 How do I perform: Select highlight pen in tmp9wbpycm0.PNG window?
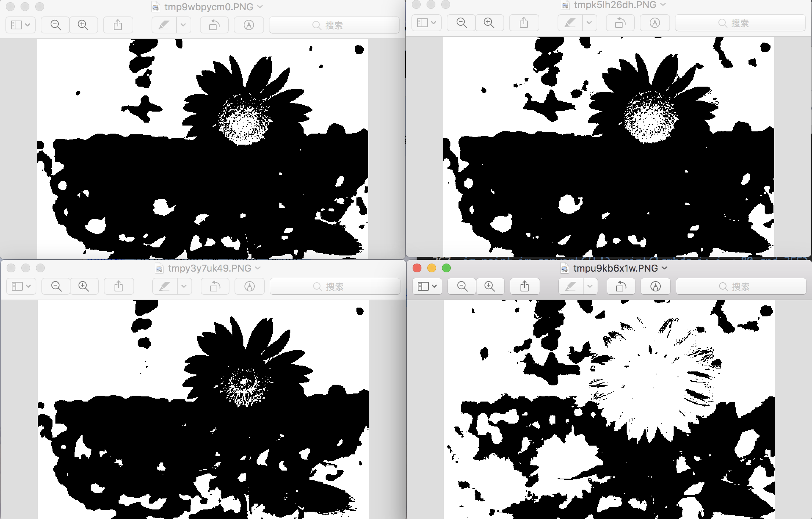(164, 25)
